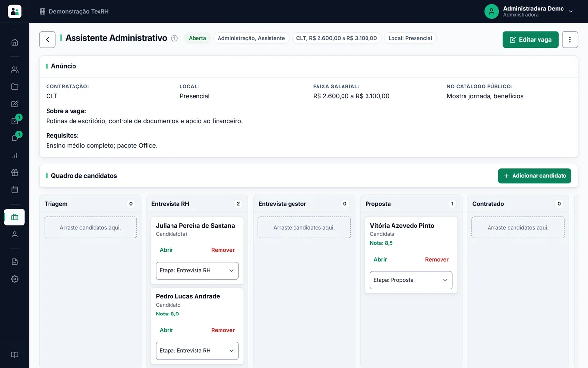Open the bar chart icon in sidebar
The image size is (588, 368).
[x=15, y=155]
